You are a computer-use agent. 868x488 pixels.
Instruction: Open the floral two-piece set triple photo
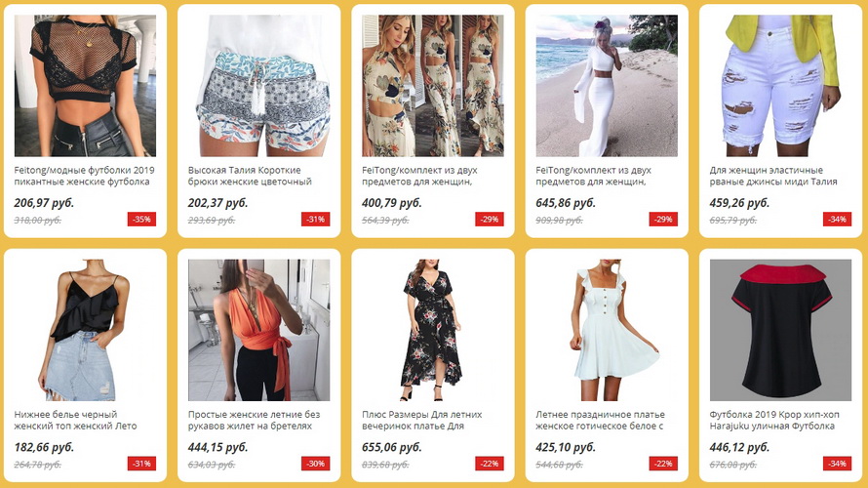click(x=433, y=86)
